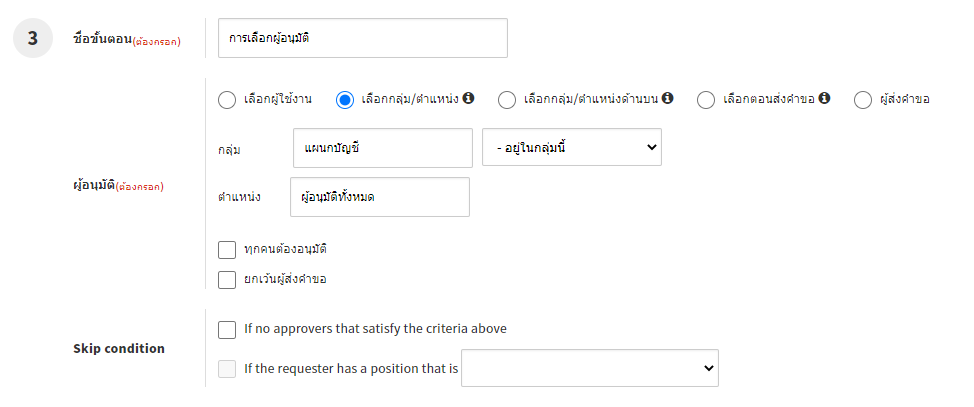Click info icon beside เลือกกลุ่ม/ตำแหน่ง option
This screenshot has width=974, height=407.
468,98
